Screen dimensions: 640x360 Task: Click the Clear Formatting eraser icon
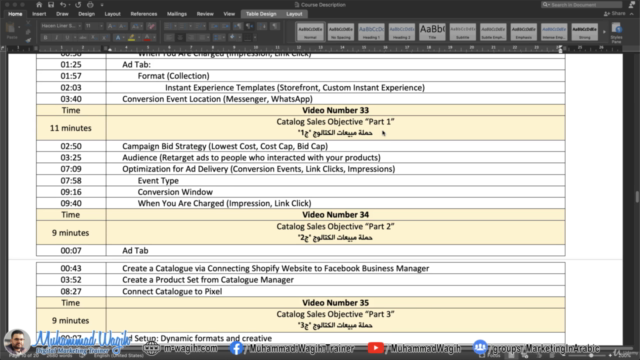(x=152, y=26)
